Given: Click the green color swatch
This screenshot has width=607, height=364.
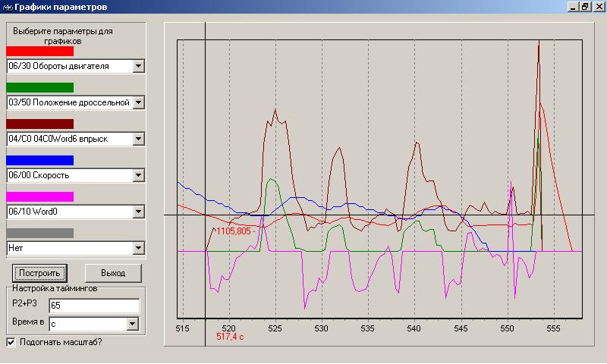Looking at the screenshot, I should click(x=39, y=88).
